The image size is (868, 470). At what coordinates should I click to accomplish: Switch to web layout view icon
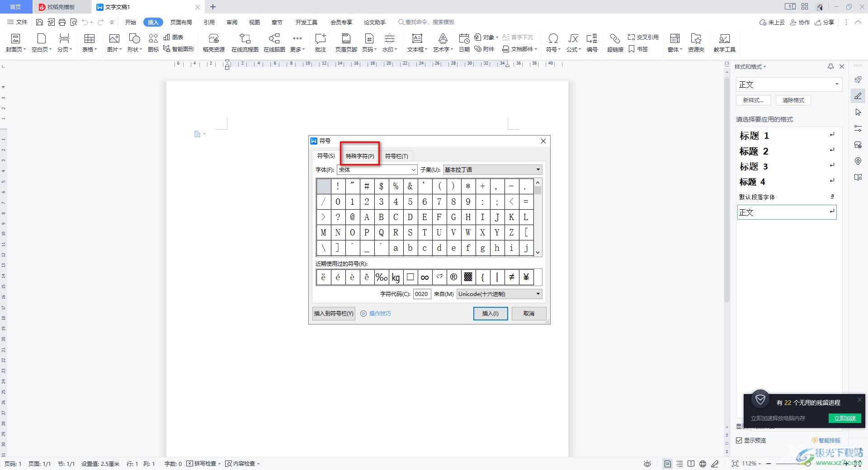pos(703,464)
